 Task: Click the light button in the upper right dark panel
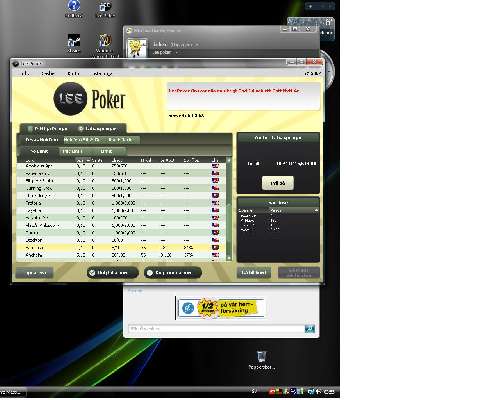pos(278,183)
